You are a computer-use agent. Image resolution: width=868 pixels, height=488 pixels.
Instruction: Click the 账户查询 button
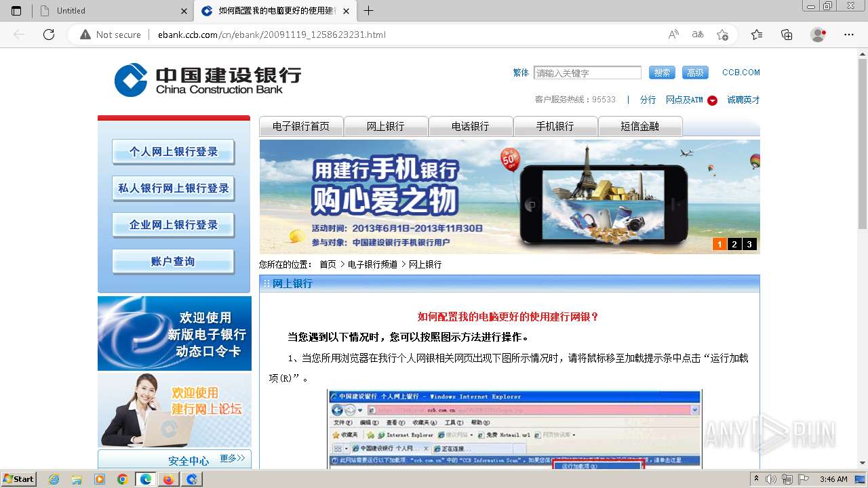point(174,262)
